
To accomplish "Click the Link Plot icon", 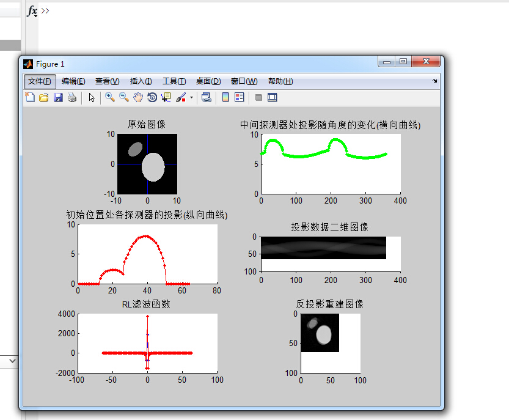I will coord(206,97).
